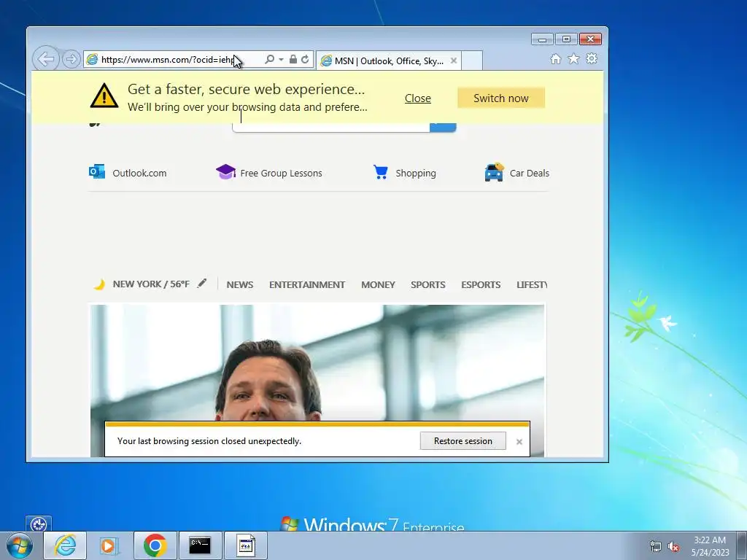
Task: Open Favorites with the star icon
Action: pos(573,58)
